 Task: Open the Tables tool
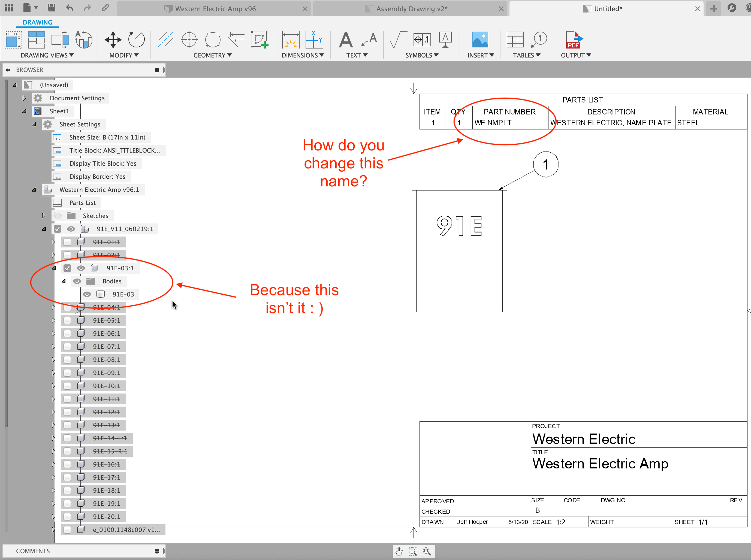[515, 40]
